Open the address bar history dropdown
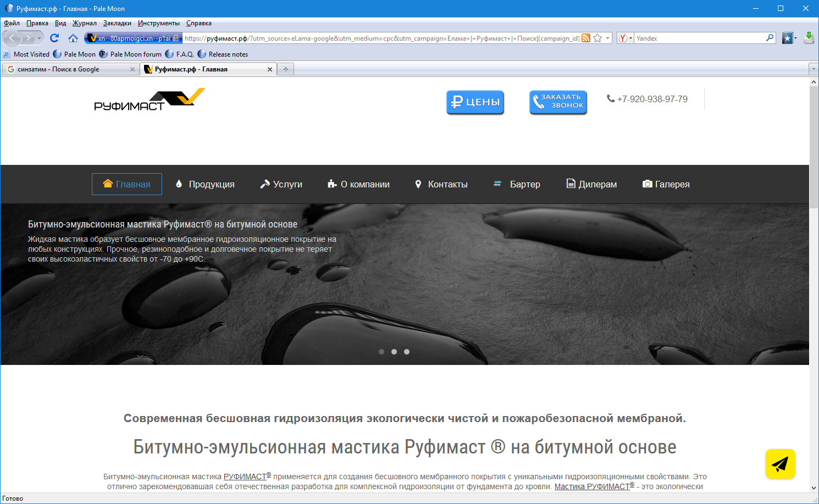819x504 pixels. point(607,38)
